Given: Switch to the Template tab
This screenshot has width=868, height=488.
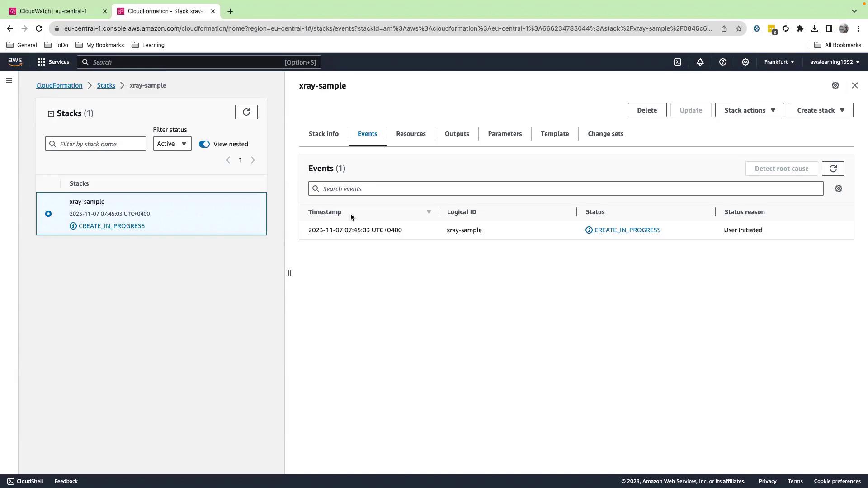Looking at the screenshot, I should (x=554, y=134).
